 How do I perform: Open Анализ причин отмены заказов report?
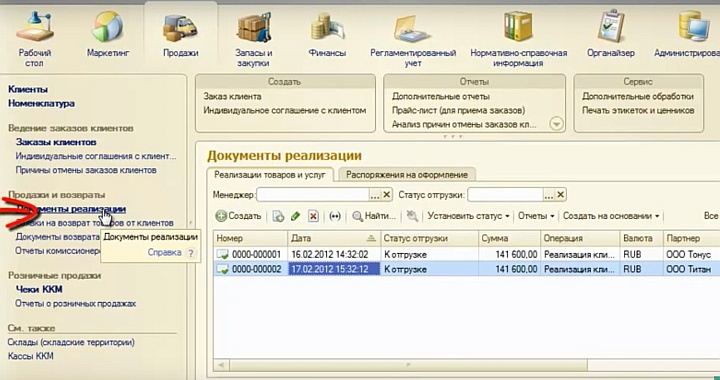point(464,124)
